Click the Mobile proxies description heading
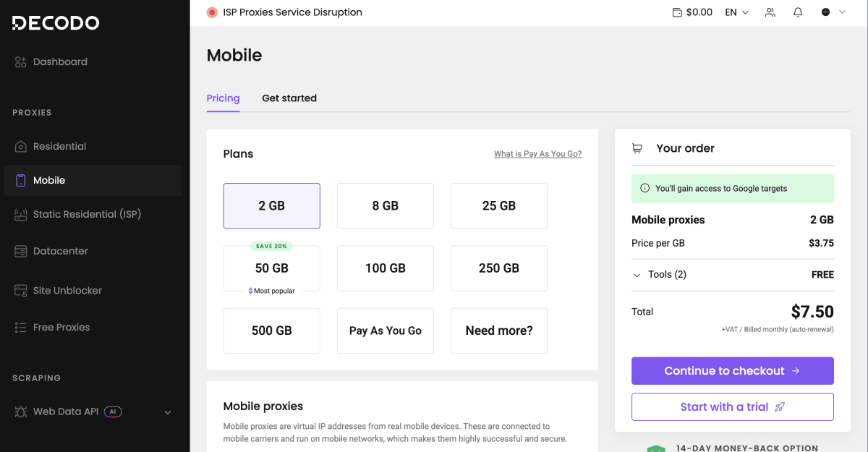The height and width of the screenshot is (452, 868). (x=263, y=406)
